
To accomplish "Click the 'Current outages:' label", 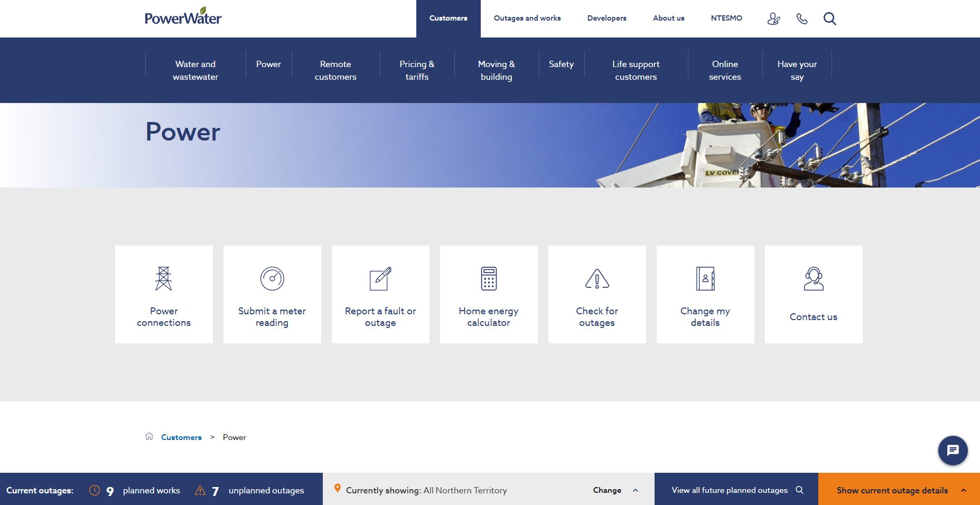I will point(40,491).
